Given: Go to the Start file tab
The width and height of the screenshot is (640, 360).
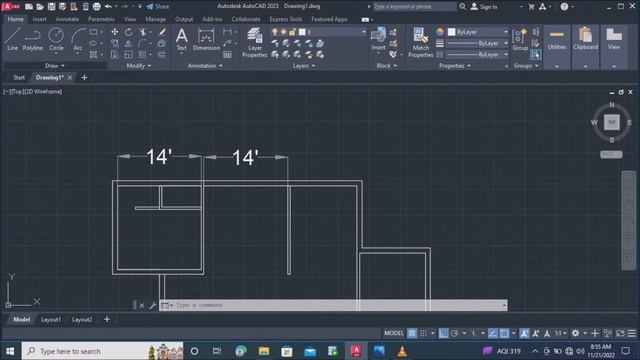Looking at the screenshot, I should (x=19, y=78).
